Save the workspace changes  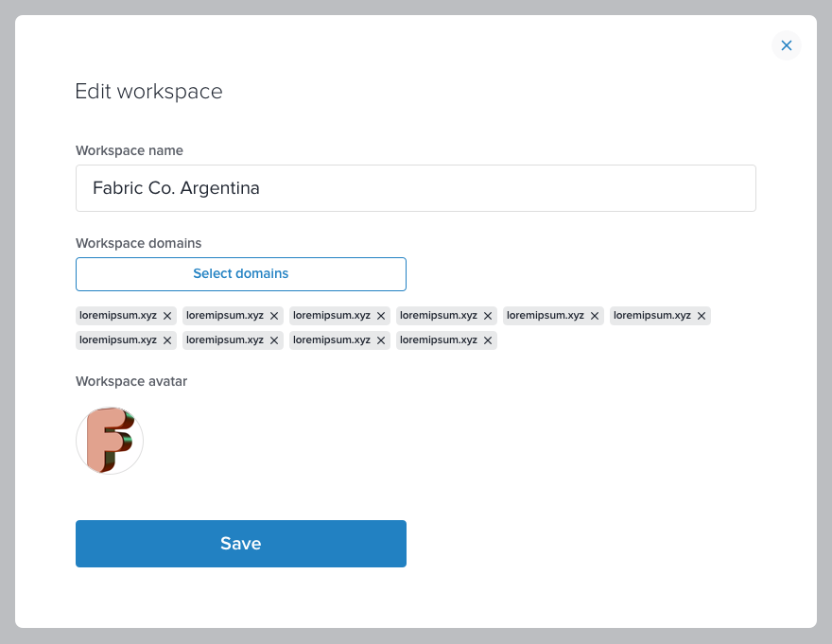241,543
